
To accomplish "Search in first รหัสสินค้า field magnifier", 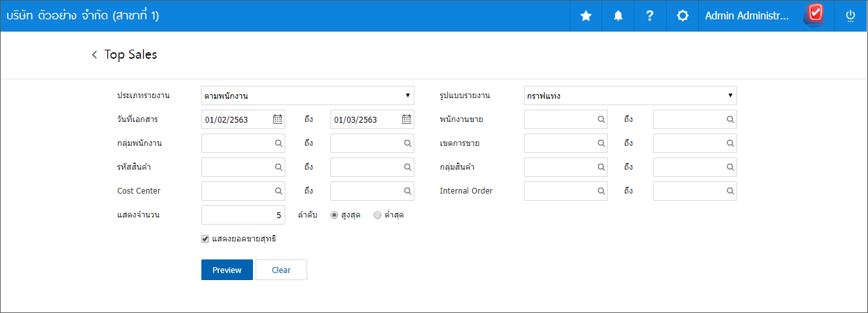I will (278, 167).
